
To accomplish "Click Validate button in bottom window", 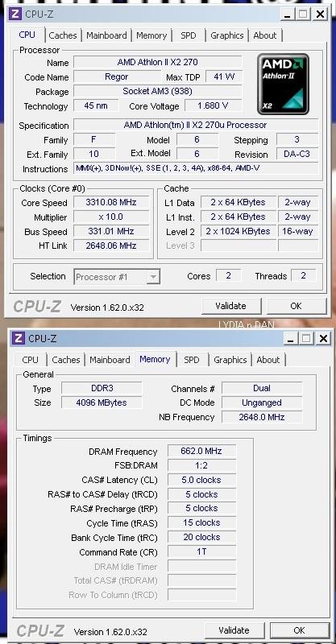I will click(x=234, y=630).
